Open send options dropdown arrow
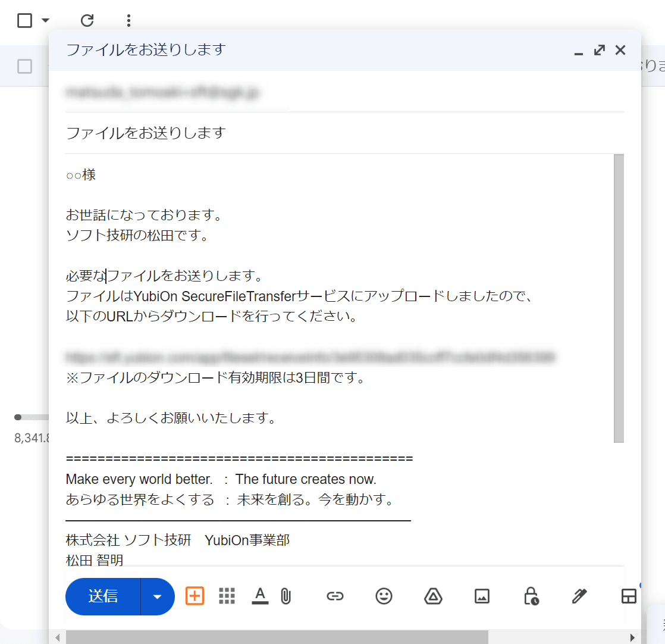 pyautogui.click(x=158, y=596)
